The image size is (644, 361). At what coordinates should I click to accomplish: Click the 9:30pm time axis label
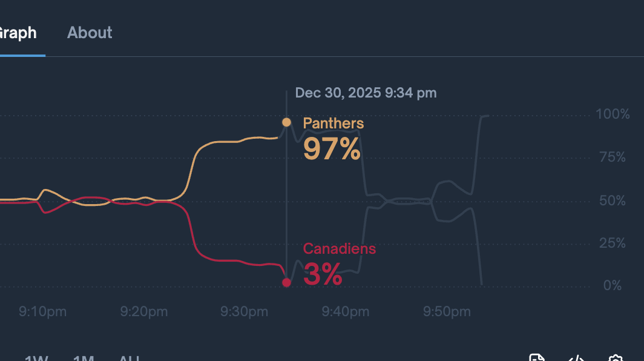(245, 312)
